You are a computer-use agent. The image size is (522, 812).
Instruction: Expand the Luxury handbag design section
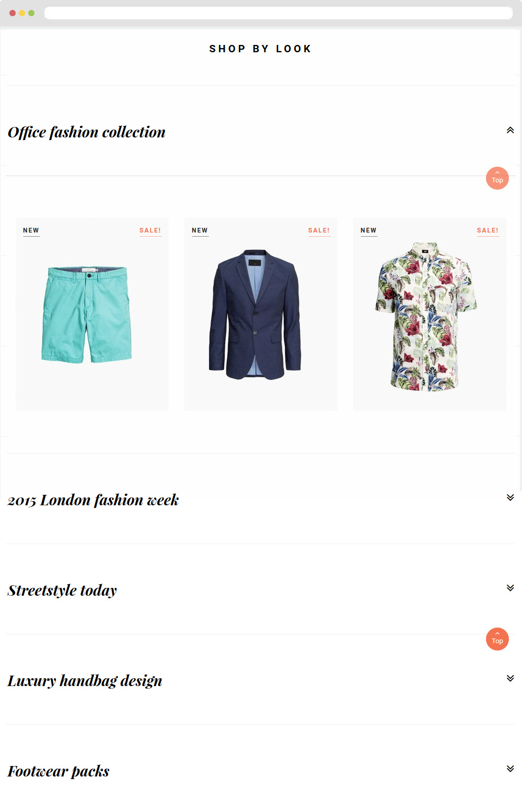pos(510,678)
